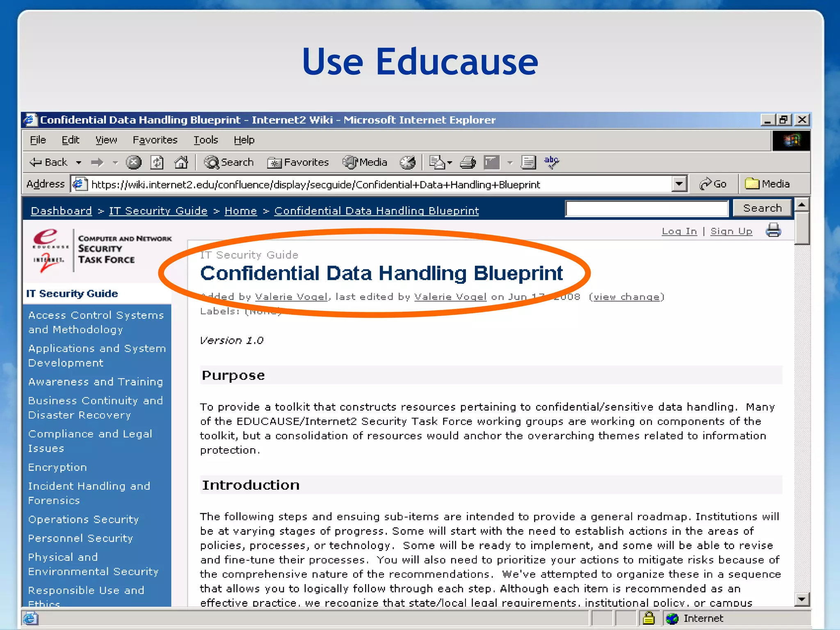Open Compliance and Legal Issues link

point(90,441)
